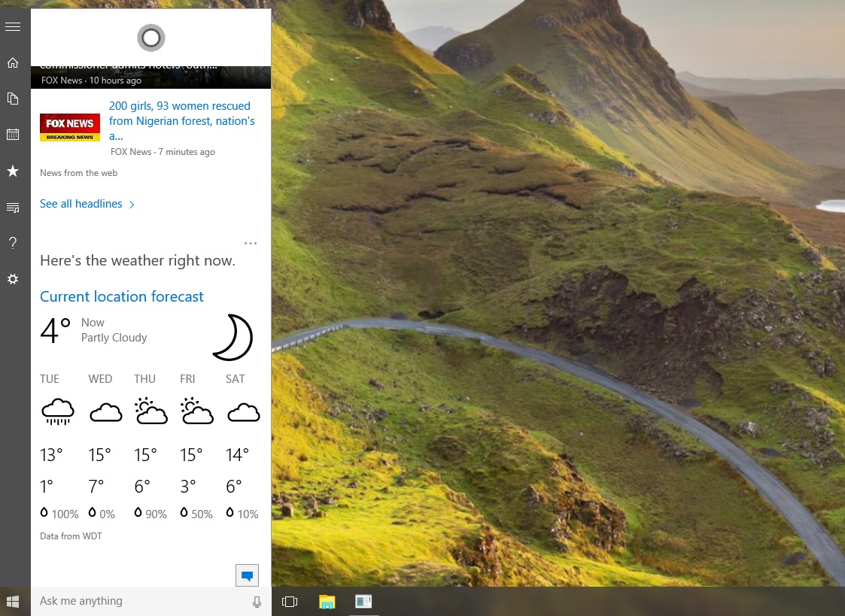The image size is (845, 616).
Task: Expand chevron next to See all headlines
Action: tap(132, 205)
